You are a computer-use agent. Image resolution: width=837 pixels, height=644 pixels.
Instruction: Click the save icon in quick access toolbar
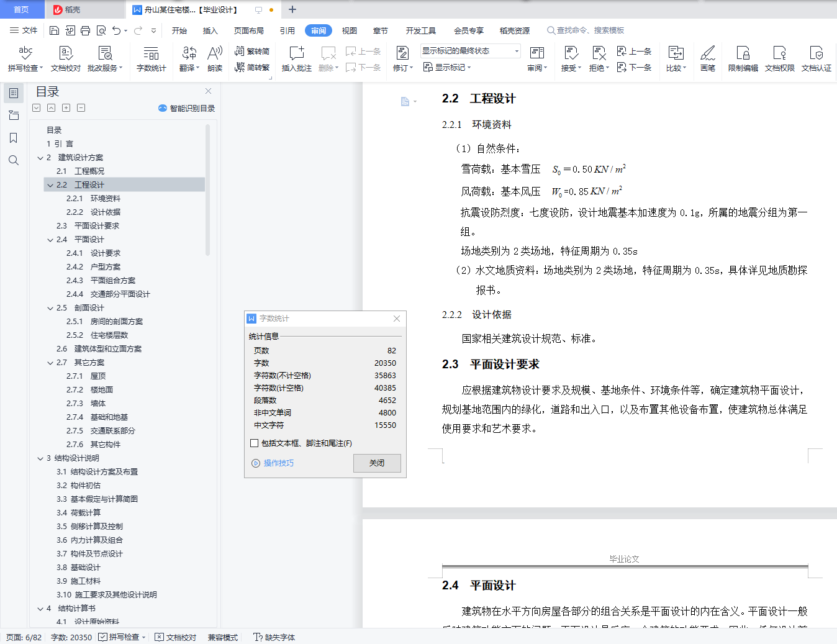click(54, 30)
